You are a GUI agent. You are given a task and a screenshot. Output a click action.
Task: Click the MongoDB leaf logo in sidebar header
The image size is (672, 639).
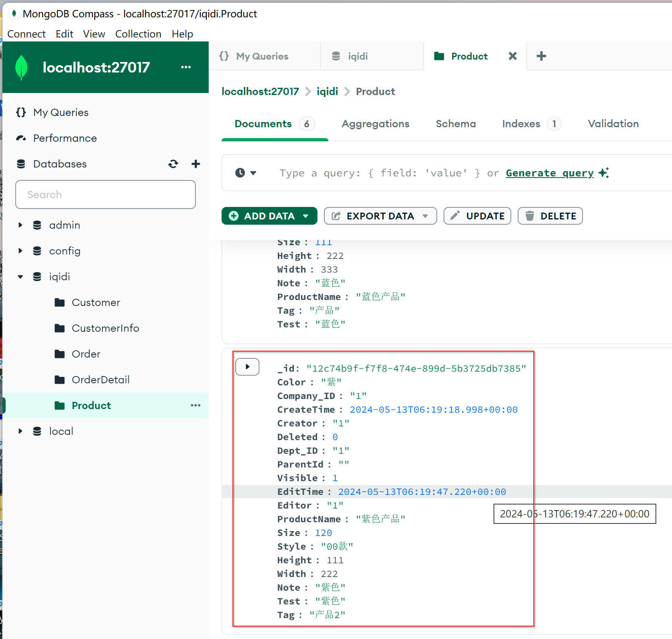pos(21,67)
